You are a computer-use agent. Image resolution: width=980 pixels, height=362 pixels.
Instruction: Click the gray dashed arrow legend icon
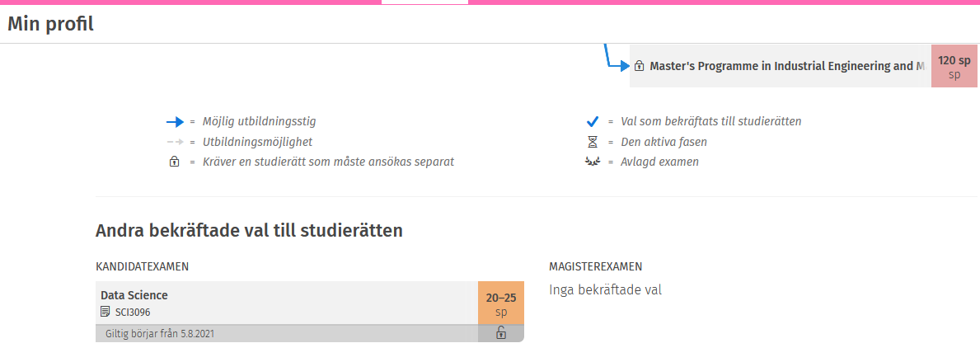(174, 142)
